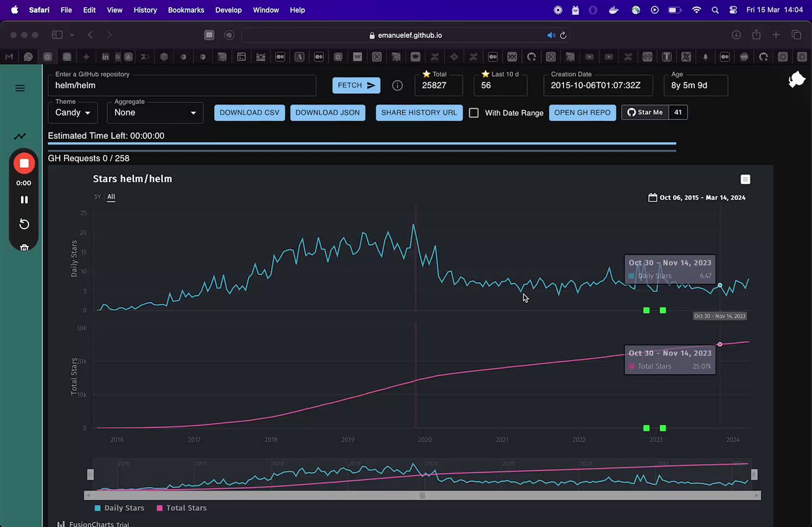Click the Star Me GitHub button

point(645,113)
